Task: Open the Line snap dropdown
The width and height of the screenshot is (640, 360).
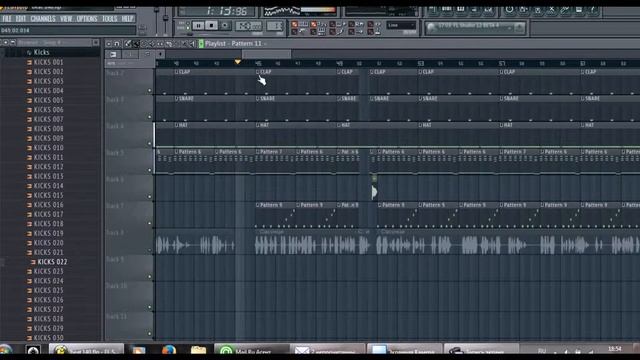Action: point(401,25)
